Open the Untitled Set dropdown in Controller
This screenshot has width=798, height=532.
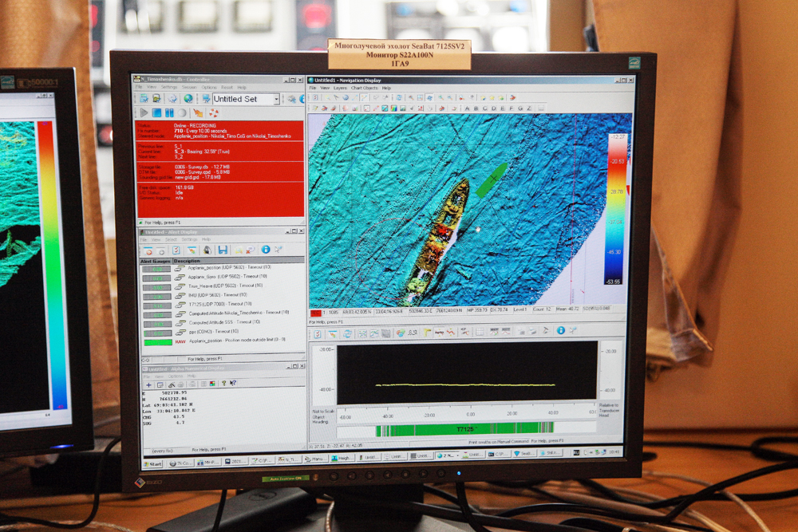pos(276,99)
